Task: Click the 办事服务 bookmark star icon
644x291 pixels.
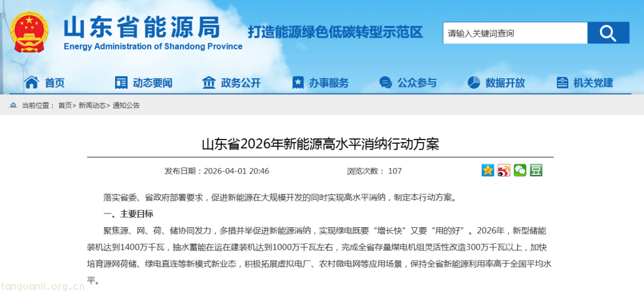Action: click(x=298, y=82)
